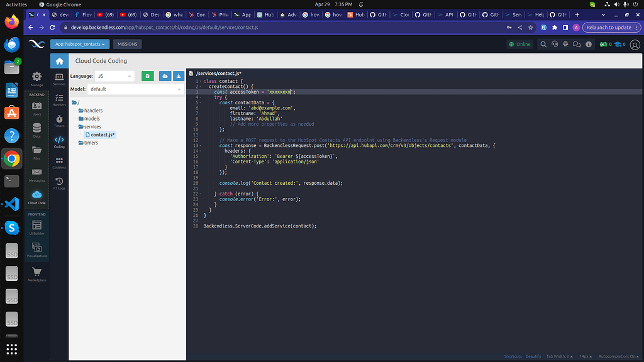
Task: Open the Handlers section icon
Action: point(59,97)
